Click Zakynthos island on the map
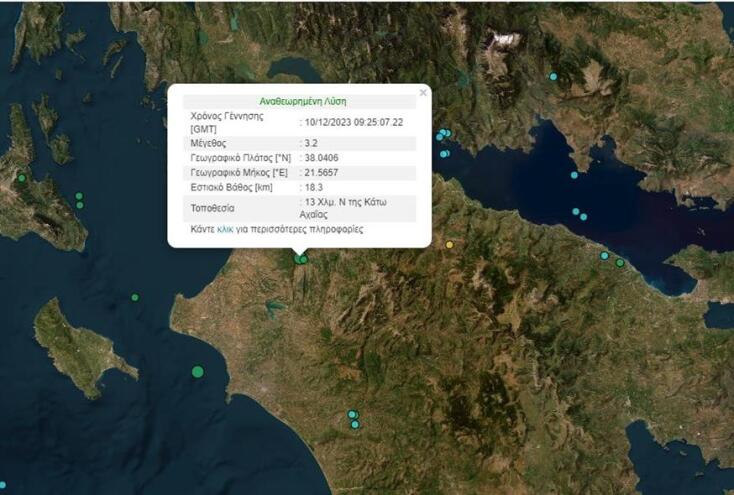Viewport: 734px width, 495px height. coord(80,345)
